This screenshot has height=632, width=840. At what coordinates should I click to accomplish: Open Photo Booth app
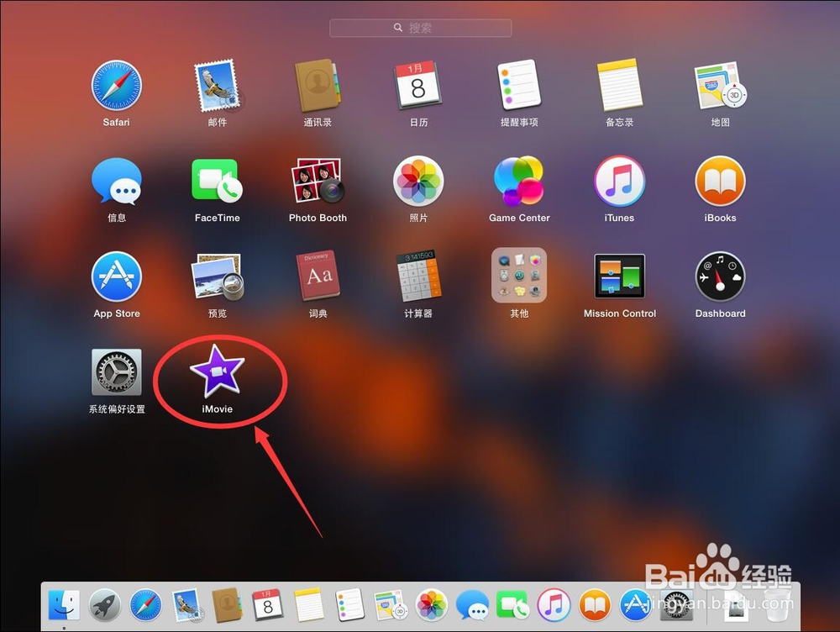pyautogui.click(x=318, y=182)
